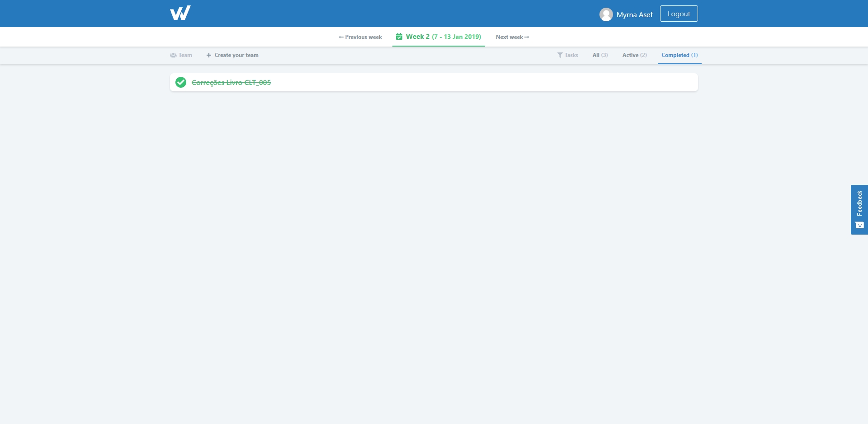Screen dimensions: 868x424
Task: Click the funnel filter icon beside Tasks
Action: point(560,55)
